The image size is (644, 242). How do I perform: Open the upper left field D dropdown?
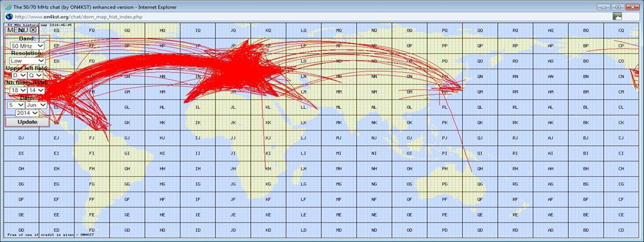[19, 75]
